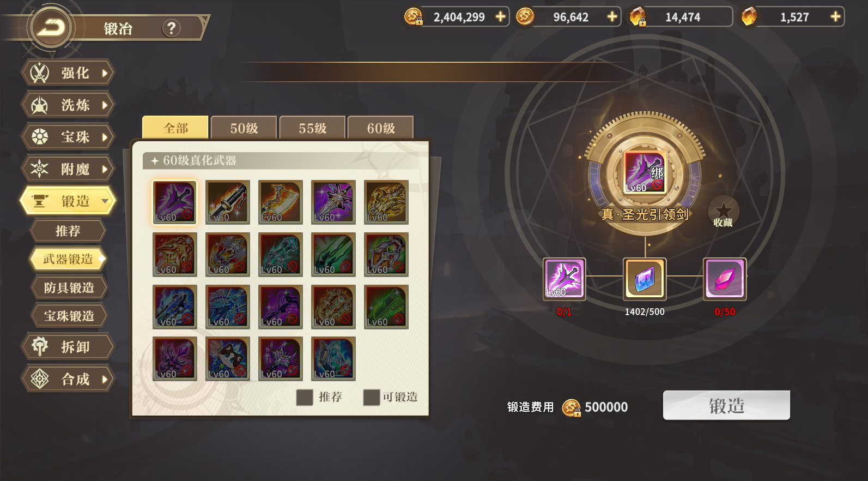Open the question mark help icon
This screenshot has height=481, width=868.
coord(171,28)
